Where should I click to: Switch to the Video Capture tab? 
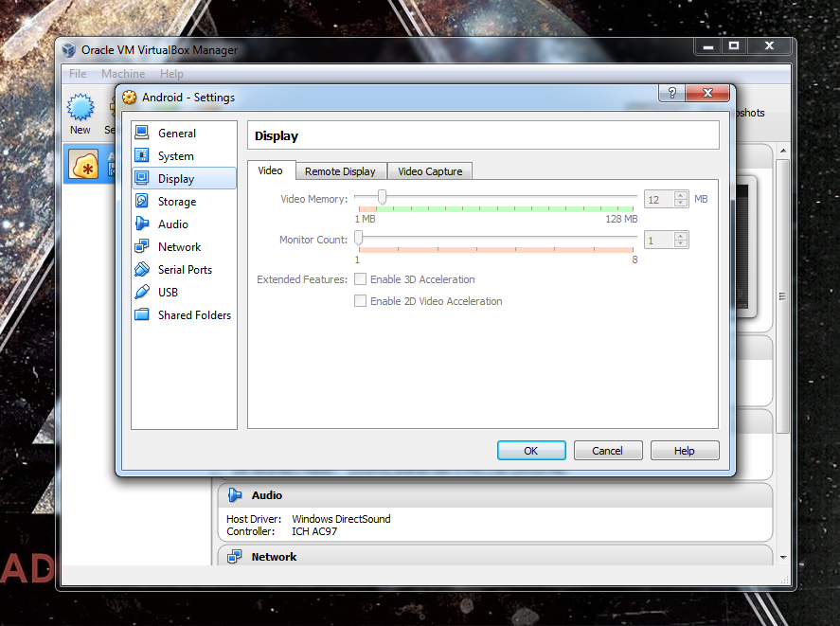pyautogui.click(x=430, y=171)
